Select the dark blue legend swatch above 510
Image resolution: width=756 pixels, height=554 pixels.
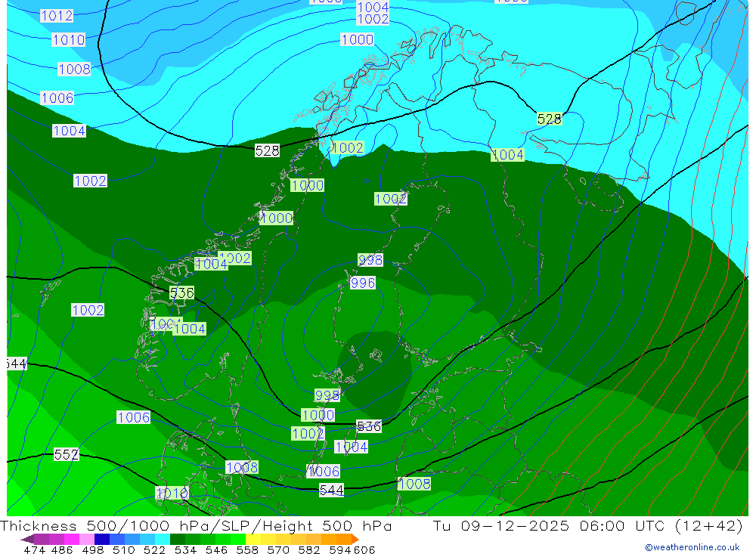pyautogui.click(x=102, y=539)
